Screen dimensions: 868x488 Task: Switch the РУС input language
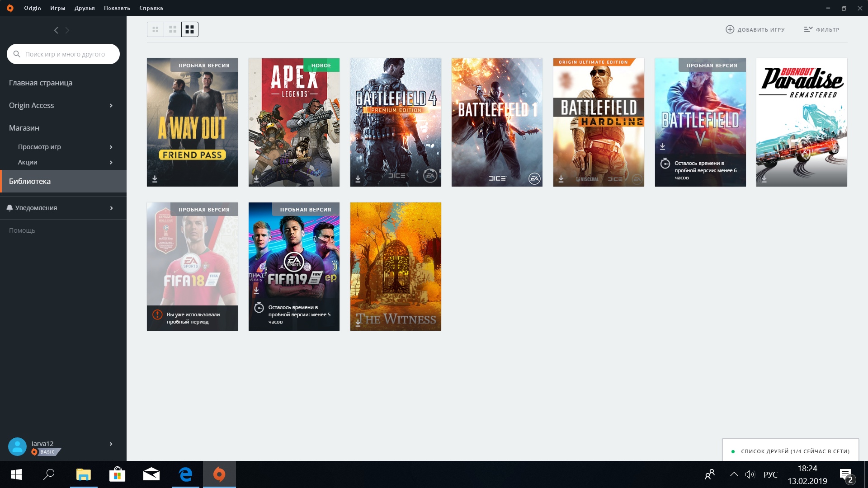coord(770,474)
